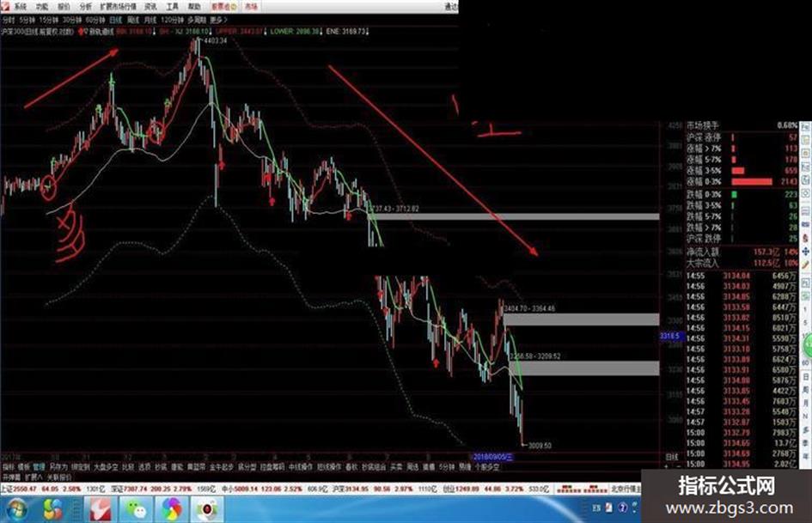Image resolution: width=812 pixels, height=523 pixels.
Task: Click the 关联报价 tab
Action: [x=59, y=477]
